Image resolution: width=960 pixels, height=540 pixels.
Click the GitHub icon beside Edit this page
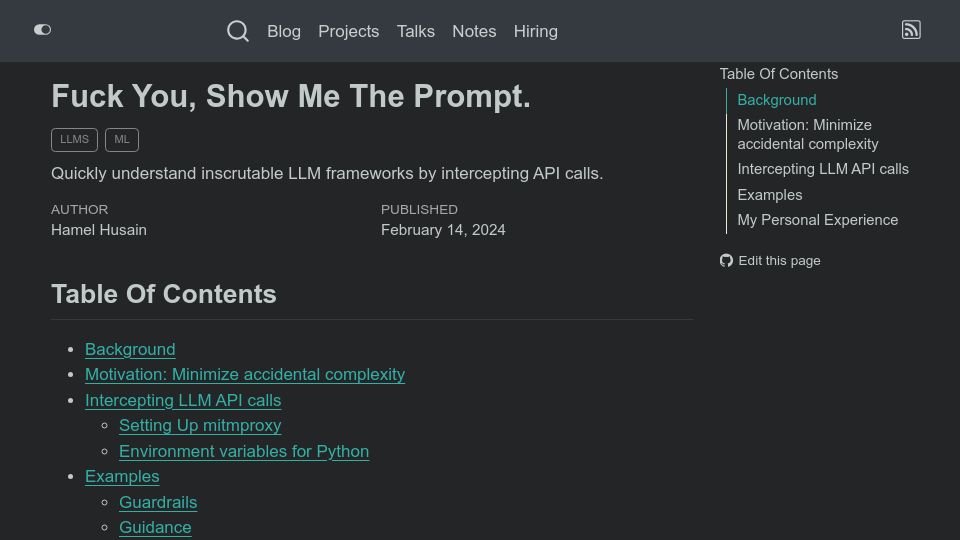click(x=726, y=261)
